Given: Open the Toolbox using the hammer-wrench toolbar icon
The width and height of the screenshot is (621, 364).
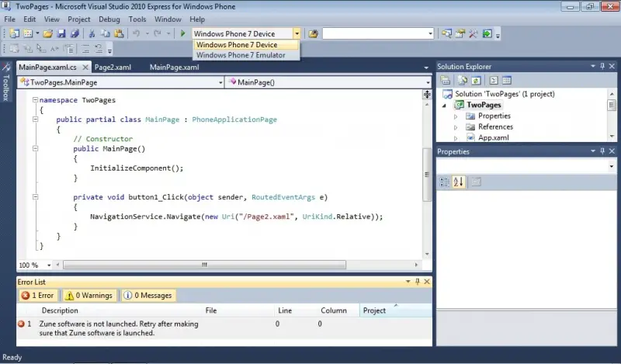Looking at the screenshot, I should click(x=474, y=33).
